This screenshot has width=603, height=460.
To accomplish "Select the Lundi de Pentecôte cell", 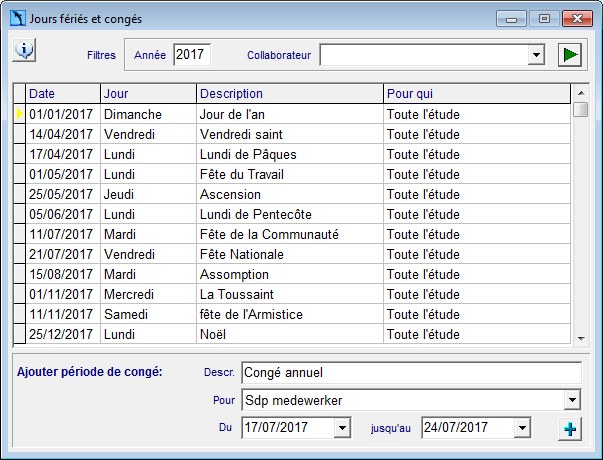I will (x=290, y=214).
